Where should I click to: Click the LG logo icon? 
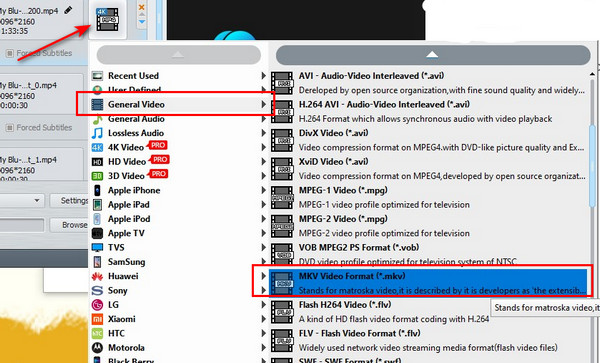point(97,305)
